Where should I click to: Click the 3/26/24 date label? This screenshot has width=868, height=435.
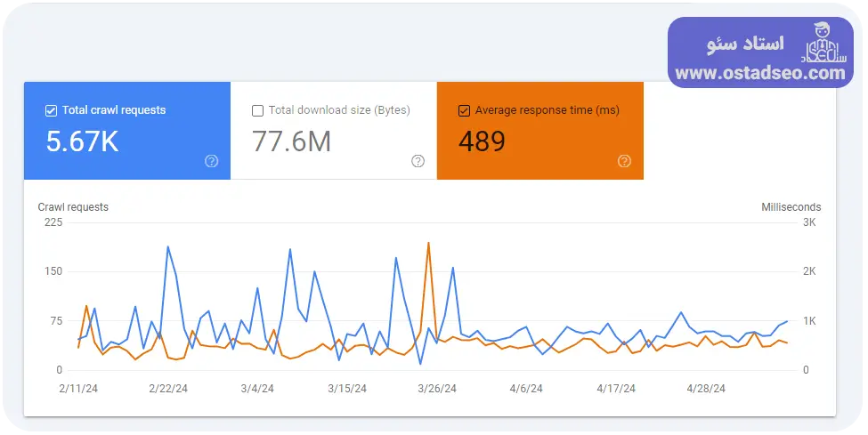(x=437, y=389)
